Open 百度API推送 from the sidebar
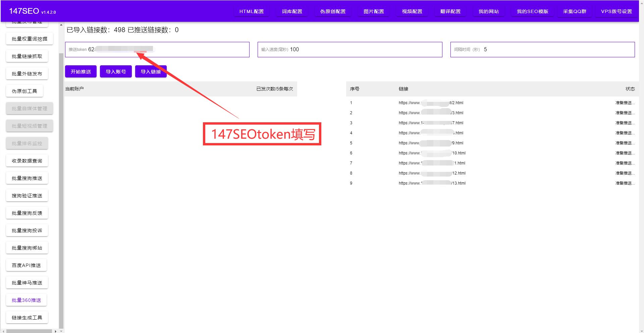644x333 pixels. (x=26, y=265)
